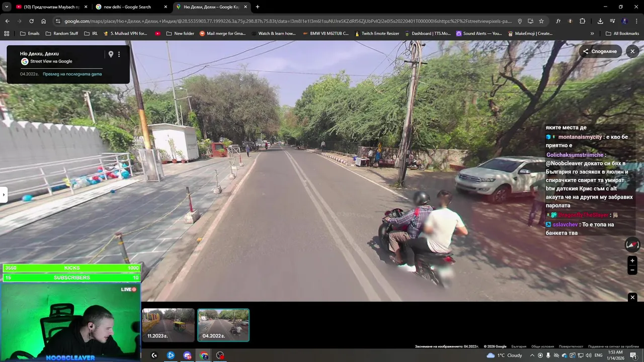Open the Chrome profile avatar

(x=624, y=21)
